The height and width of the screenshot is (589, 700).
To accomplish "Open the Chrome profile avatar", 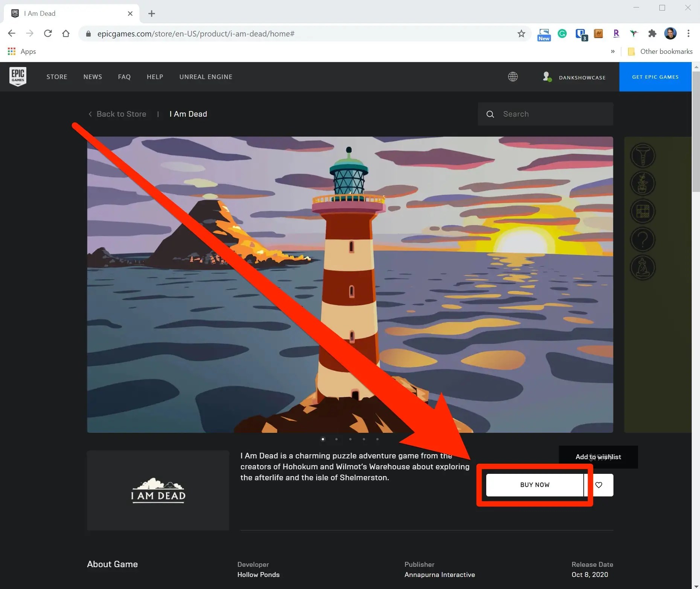I will point(670,33).
